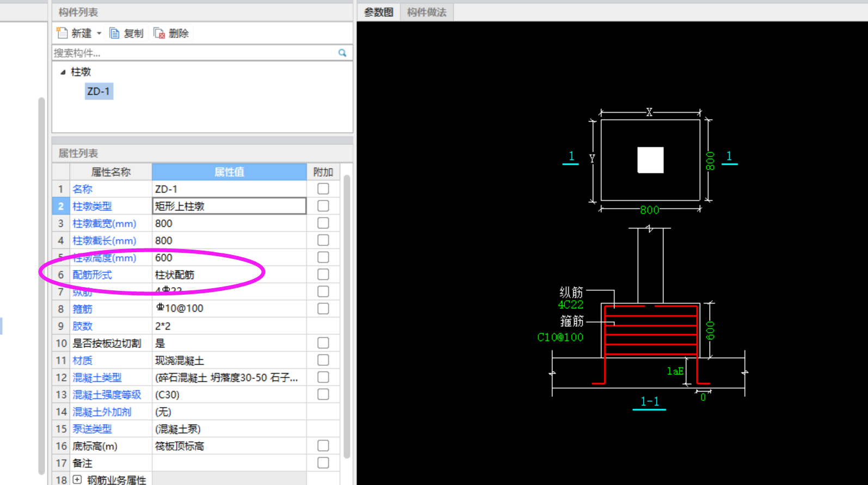Tick the 附加 checkbox for 混凝土强度等级

point(323,394)
